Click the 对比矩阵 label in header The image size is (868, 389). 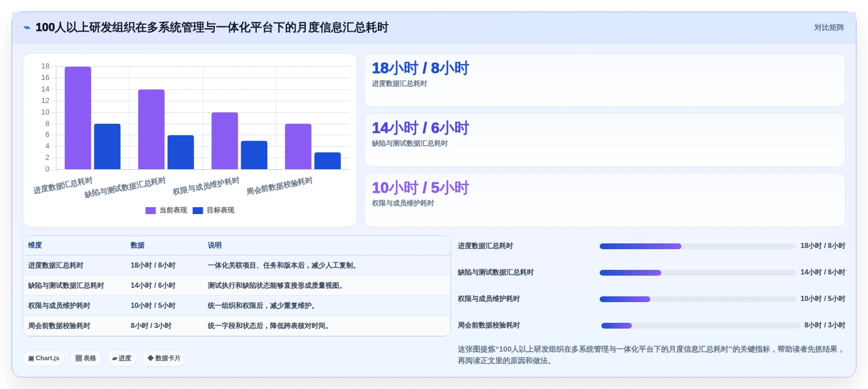829,28
